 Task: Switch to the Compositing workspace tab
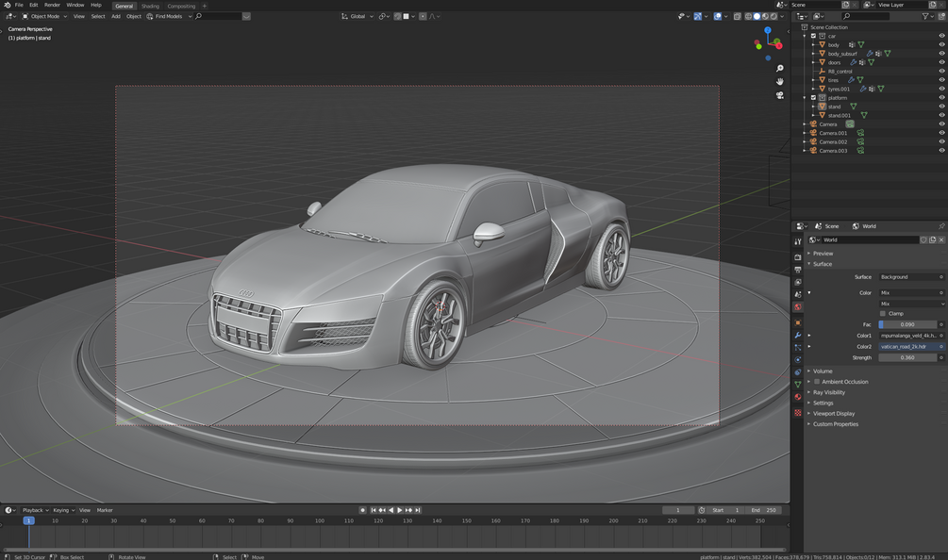click(x=181, y=6)
